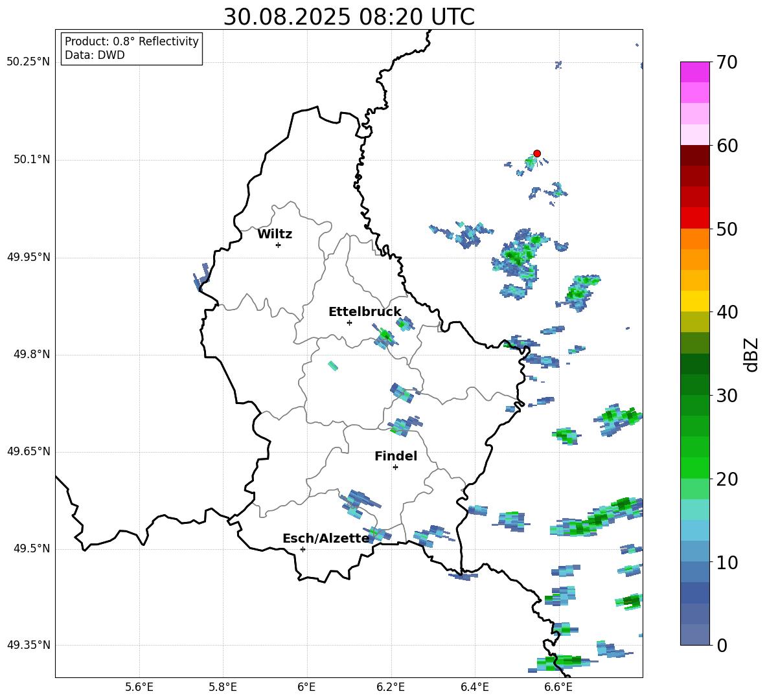The image size is (767, 700).
Task: Click the 50.1°N latitude tick label
Action: pos(32,160)
